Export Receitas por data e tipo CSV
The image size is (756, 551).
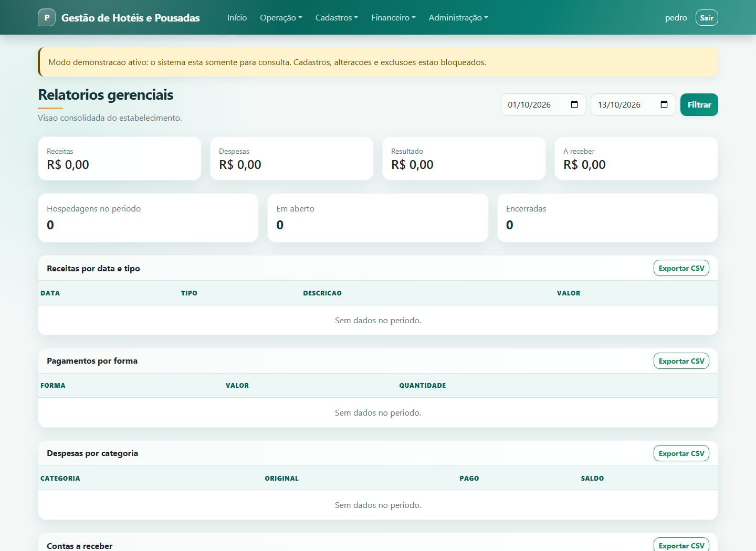pyautogui.click(x=681, y=268)
